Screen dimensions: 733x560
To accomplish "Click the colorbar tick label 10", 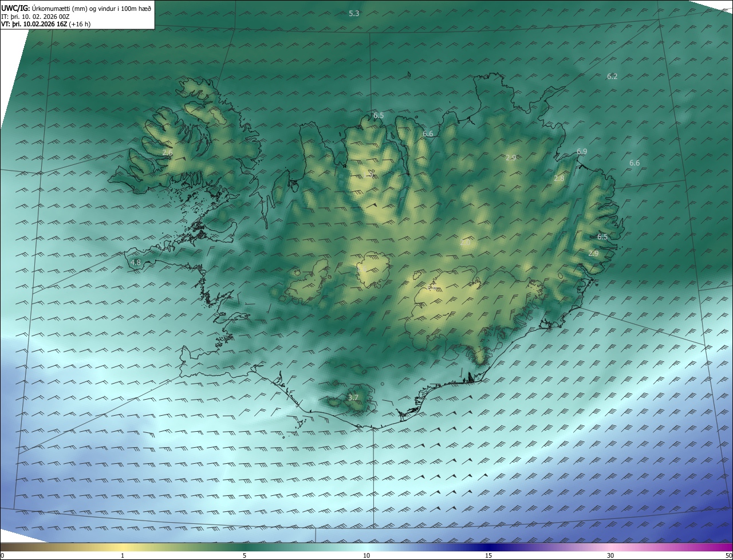I will [366, 555].
